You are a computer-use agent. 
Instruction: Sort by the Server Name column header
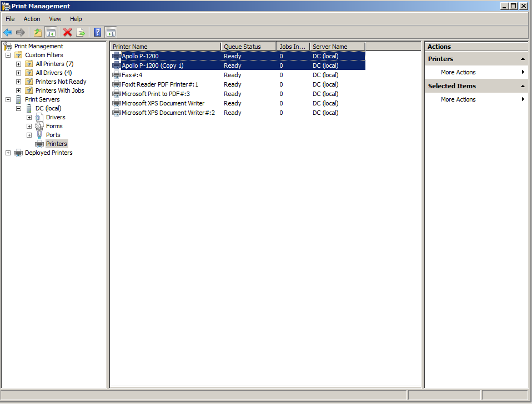tap(338, 47)
